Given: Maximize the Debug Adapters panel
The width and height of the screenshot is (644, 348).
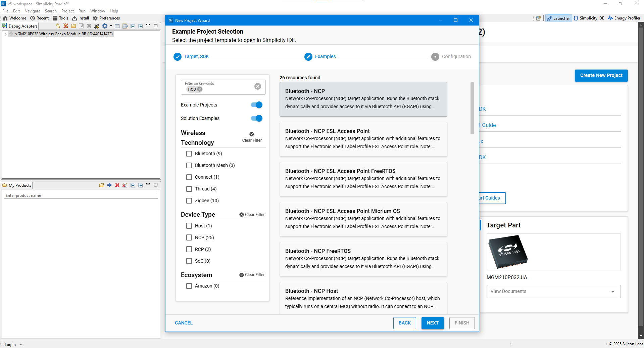Looking at the screenshot, I should [156, 26].
